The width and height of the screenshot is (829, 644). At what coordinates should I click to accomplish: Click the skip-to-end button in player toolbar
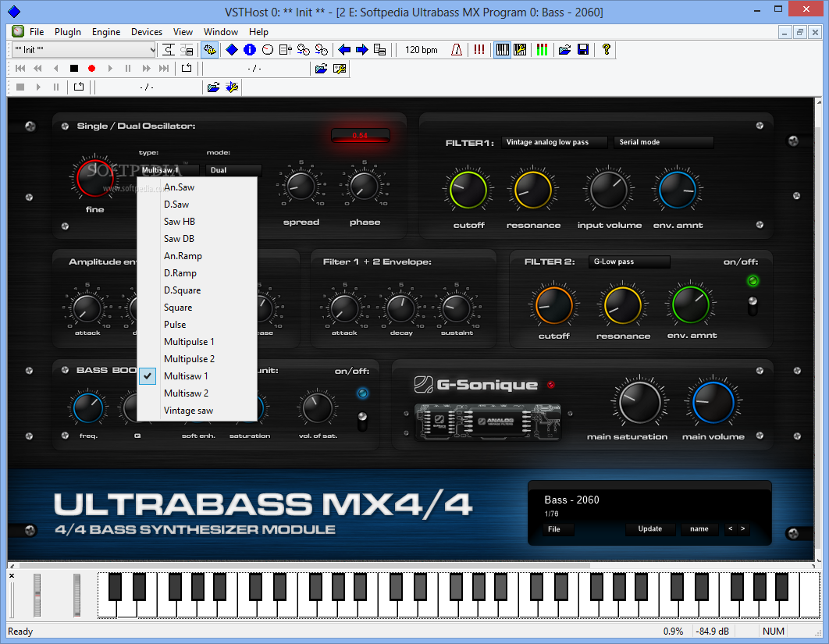click(x=164, y=68)
